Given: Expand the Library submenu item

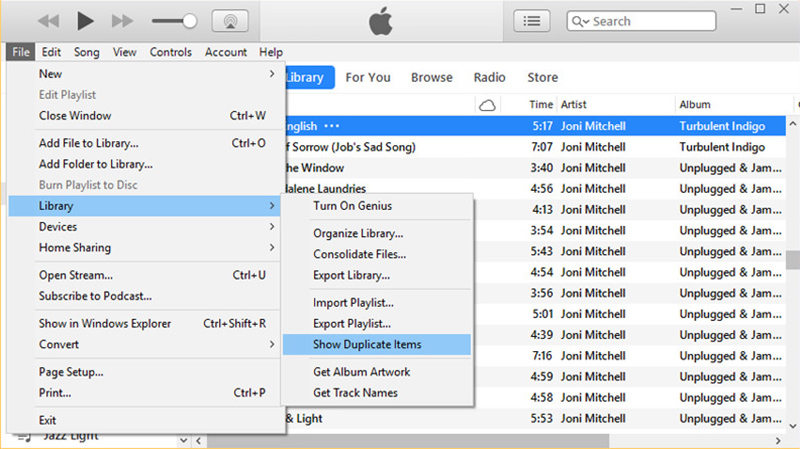Looking at the screenshot, I should 144,206.
